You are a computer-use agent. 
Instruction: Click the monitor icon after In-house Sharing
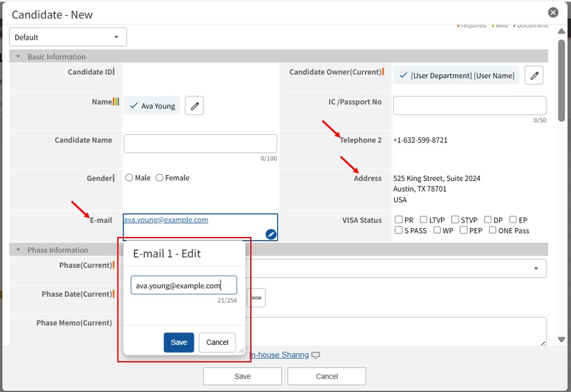(x=316, y=355)
